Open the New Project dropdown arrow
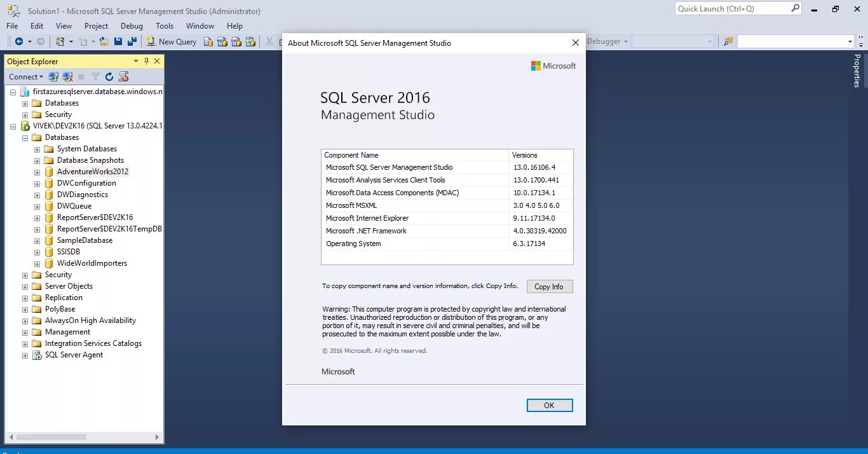This screenshot has height=454, width=868. point(71,41)
